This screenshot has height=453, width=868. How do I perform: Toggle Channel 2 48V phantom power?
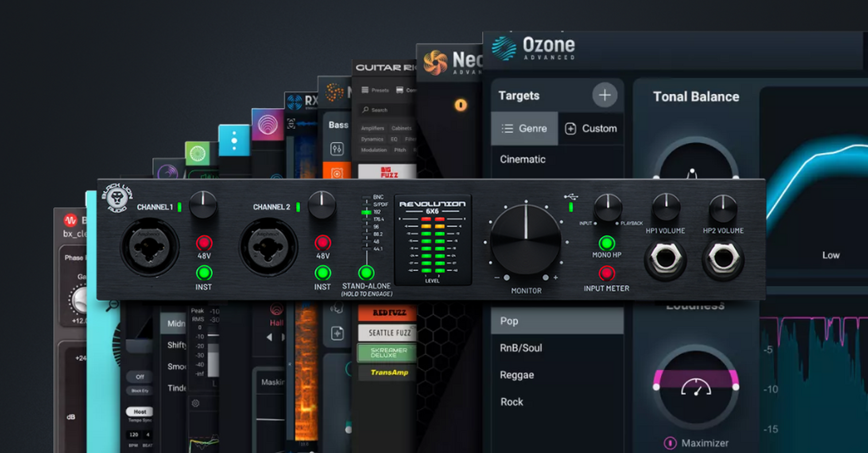323,243
